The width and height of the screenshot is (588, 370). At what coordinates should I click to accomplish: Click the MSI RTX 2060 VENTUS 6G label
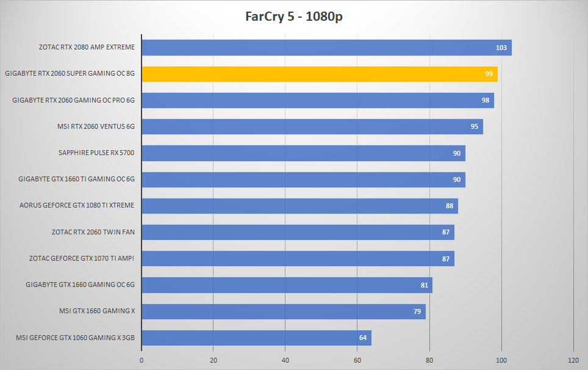click(x=96, y=126)
